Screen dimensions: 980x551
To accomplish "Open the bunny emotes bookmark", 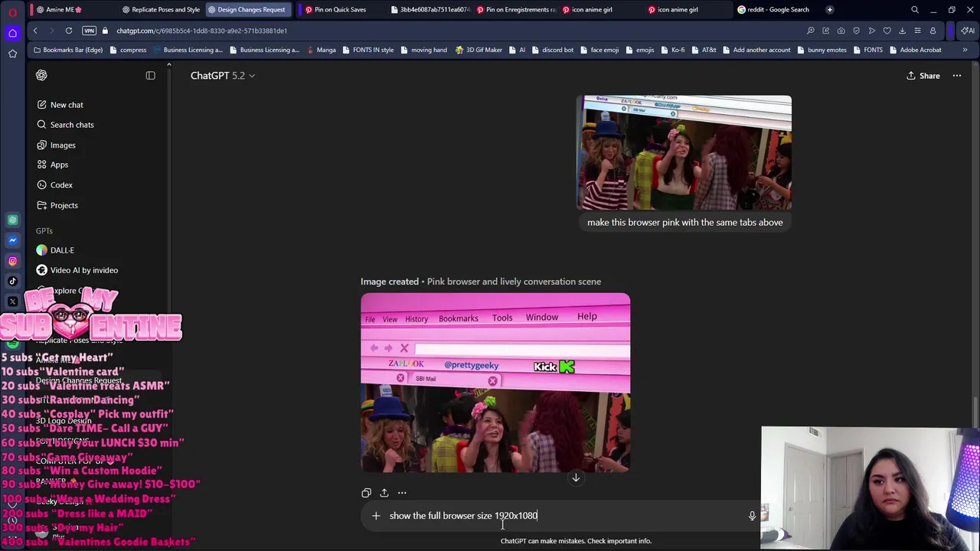I will click(822, 50).
